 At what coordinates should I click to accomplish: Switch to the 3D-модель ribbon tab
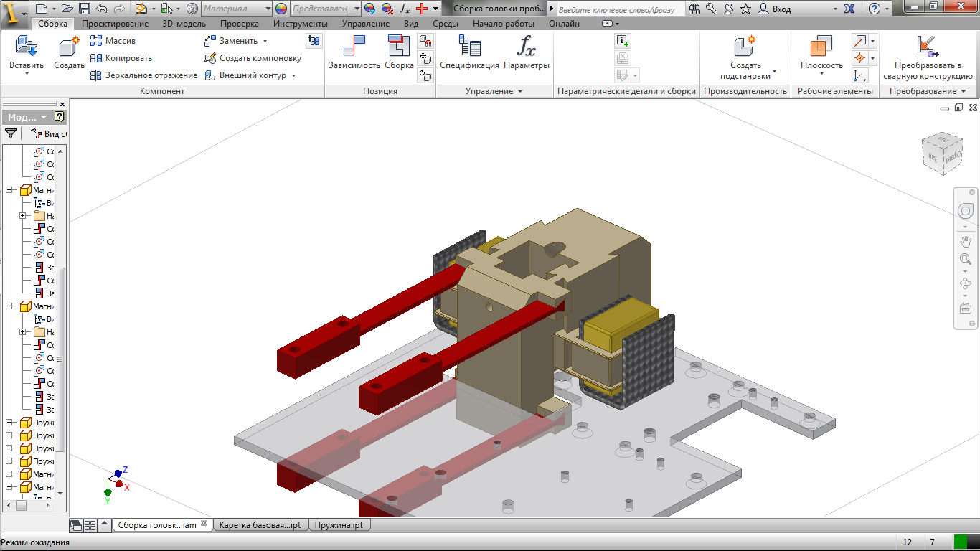[x=184, y=24]
